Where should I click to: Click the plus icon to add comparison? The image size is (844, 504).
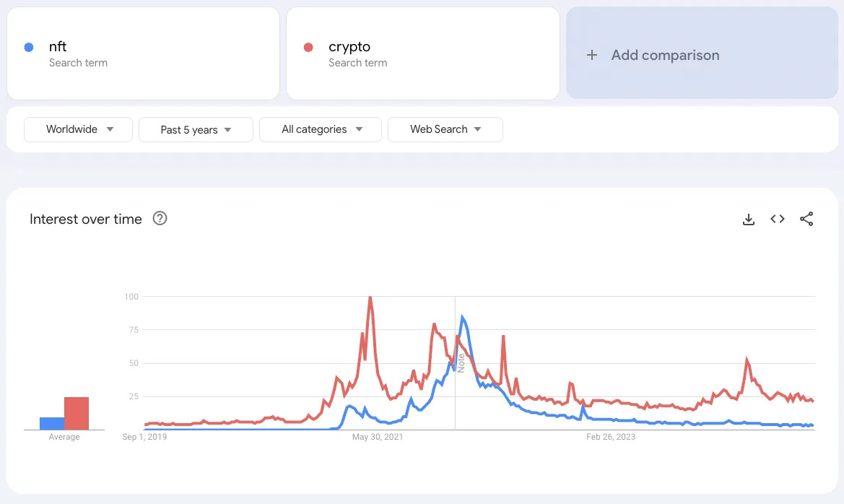(592, 55)
